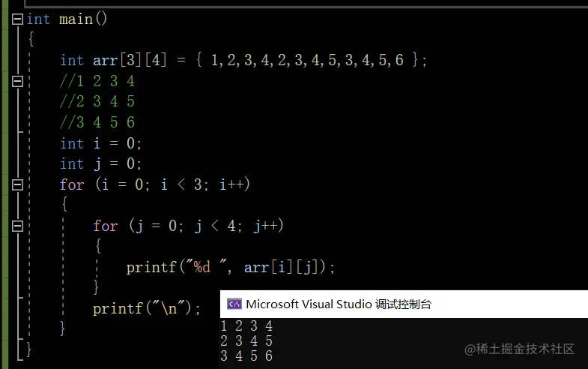This screenshot has height=369, width=588.
Task: Click console output row 2 3 4 5
Action: (x=246, y=340)
